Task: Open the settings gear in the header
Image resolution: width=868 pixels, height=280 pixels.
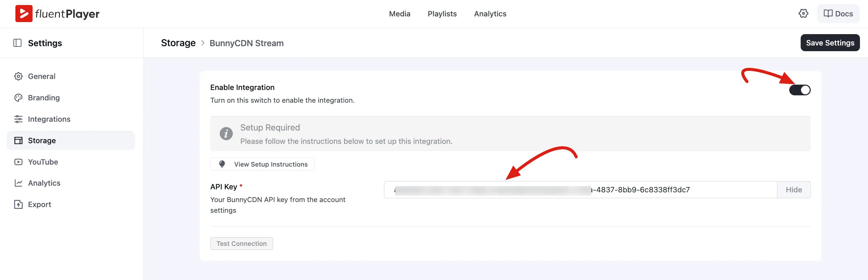Action: tap(803, 13)
